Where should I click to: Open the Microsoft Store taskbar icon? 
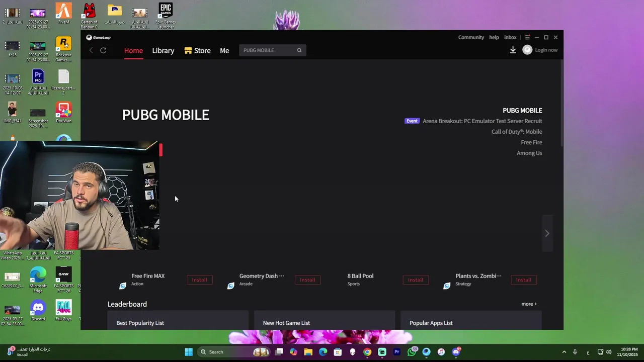338,352
